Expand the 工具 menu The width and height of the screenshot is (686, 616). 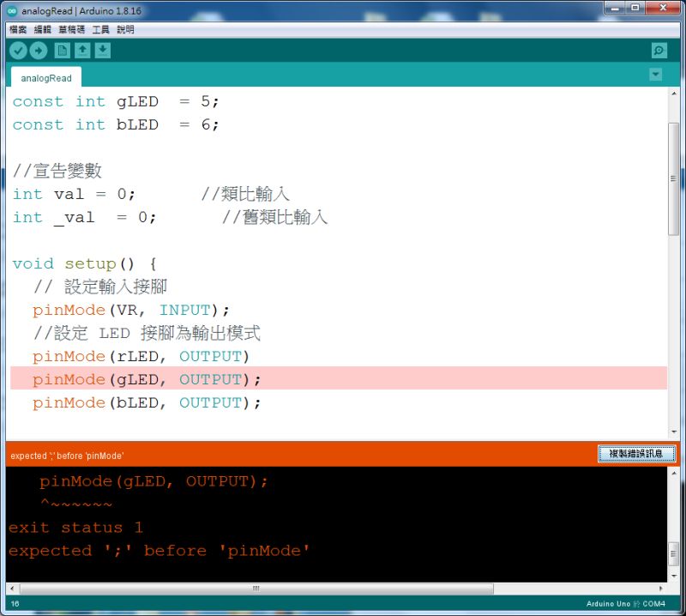point(100,28)
